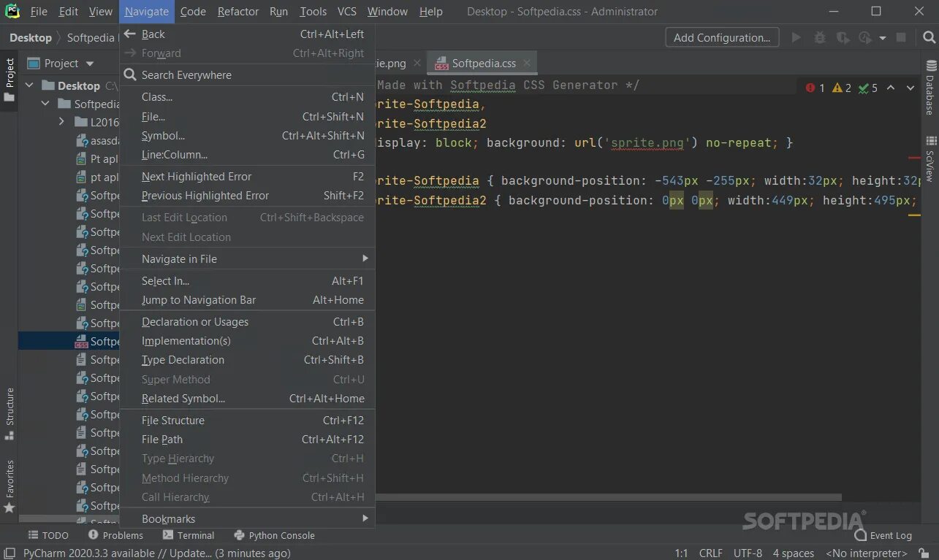Open the SciView tool window
This screenshot has height=560, width=939.
pyautogui.click(x=930, y=158)
